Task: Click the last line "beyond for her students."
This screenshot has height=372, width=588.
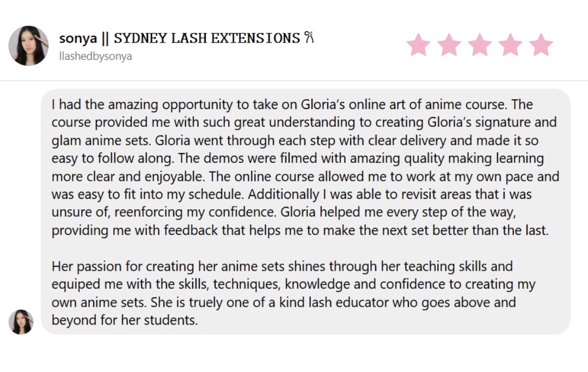Action: pos(124,320)
